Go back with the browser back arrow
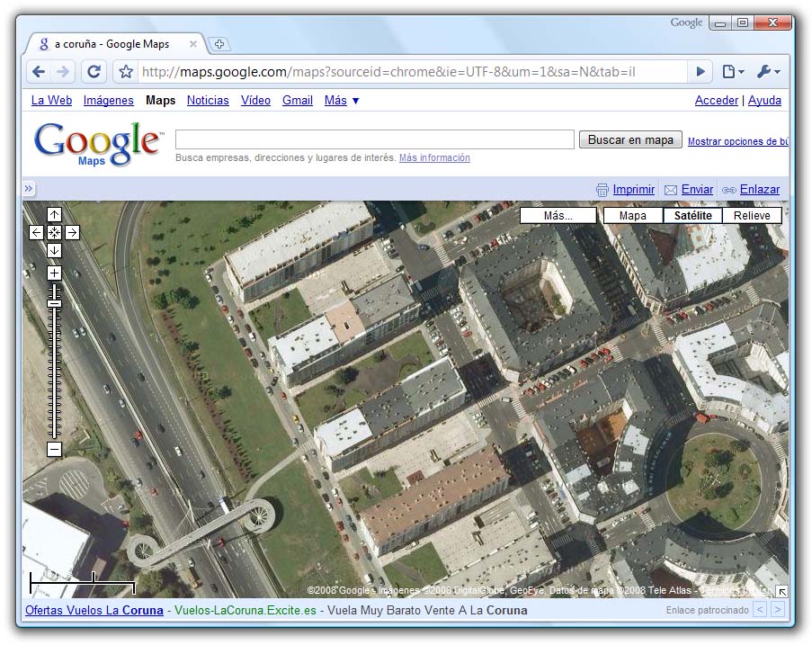Screen dimensions: 812x645 [x=39, y=71]
